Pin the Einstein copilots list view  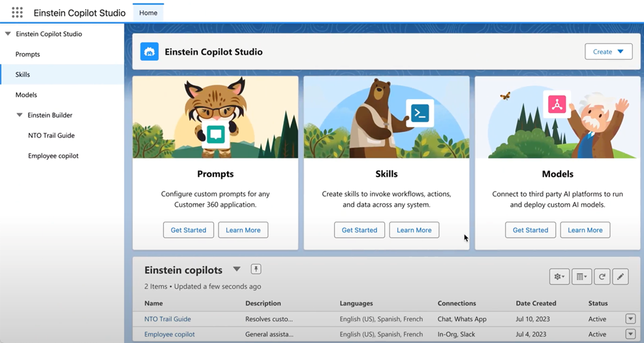click(x=256, y=269)
